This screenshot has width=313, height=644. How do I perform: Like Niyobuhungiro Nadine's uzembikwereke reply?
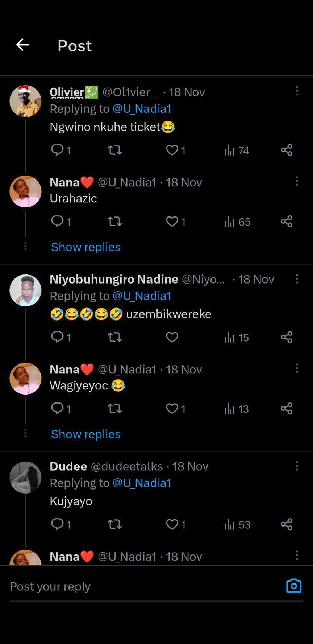[172, 337]
